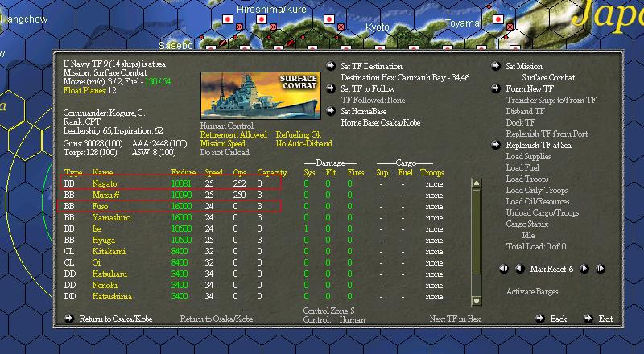644x354 pixels.
Task: Click the Exit arrow icon
Action: pos(588,319)
